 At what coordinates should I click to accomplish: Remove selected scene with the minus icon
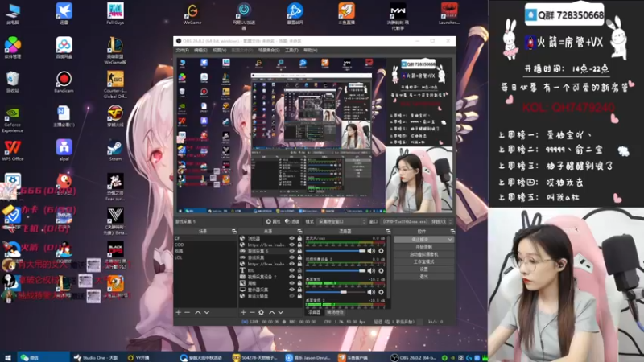tap(188, 312)
